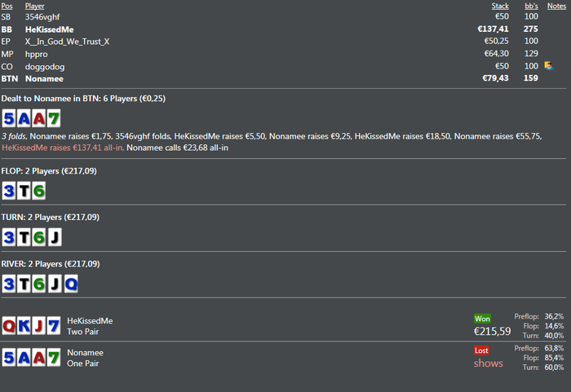Select player HeKissedMe in the BB row

[49, 29]
